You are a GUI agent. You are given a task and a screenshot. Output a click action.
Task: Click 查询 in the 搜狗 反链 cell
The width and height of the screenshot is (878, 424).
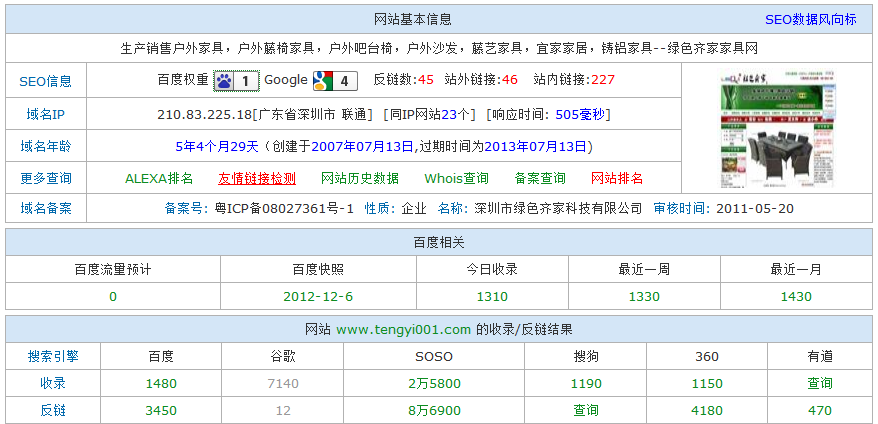click(586, 411)
